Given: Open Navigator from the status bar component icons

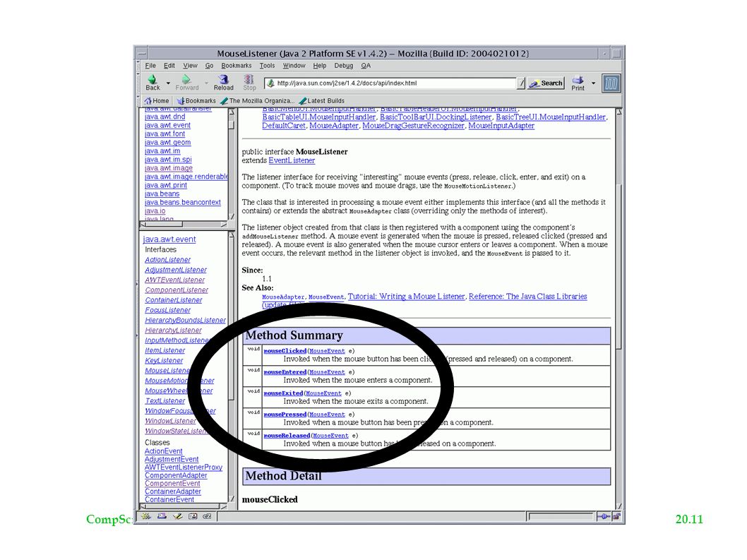Looking at the screenshot, I should (146, 516).
